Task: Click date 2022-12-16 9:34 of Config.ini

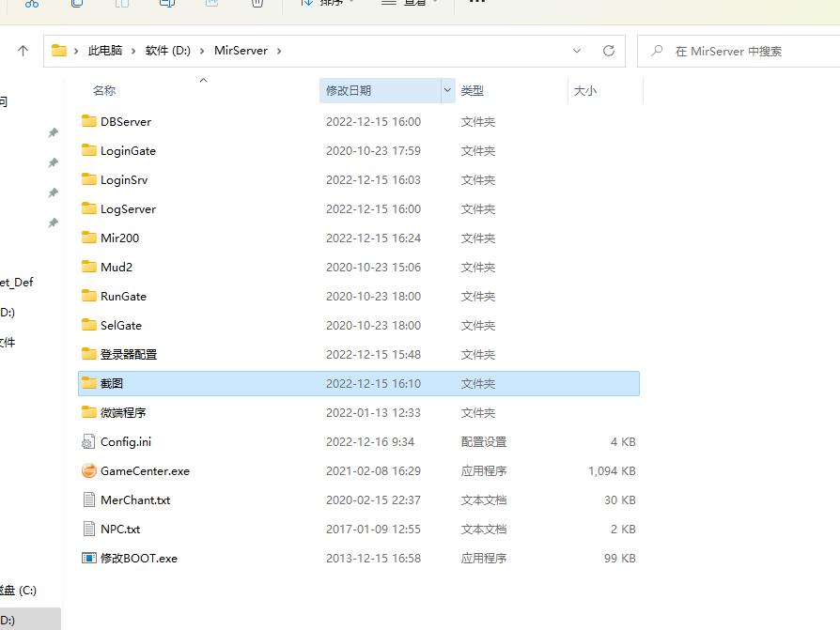Action: [369, 441]
